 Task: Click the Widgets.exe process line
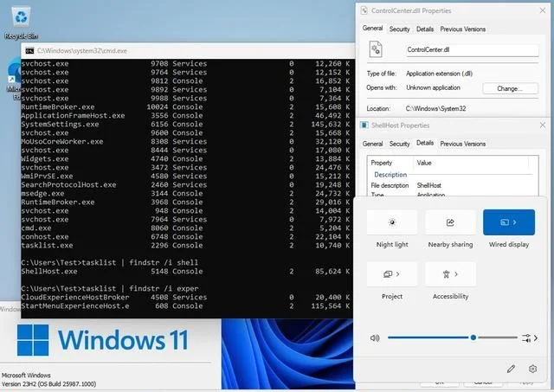[185, 159]
